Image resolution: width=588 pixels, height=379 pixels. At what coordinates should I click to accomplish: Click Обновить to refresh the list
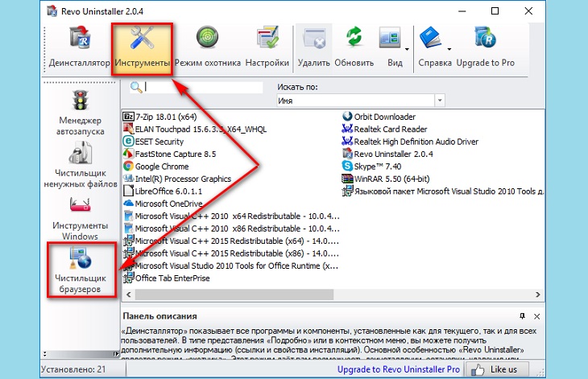pyautogui.click(x=354, y=48)
